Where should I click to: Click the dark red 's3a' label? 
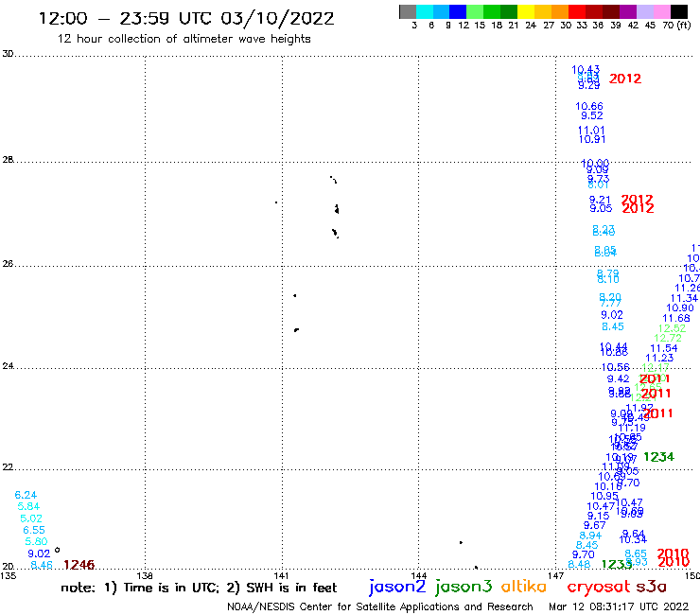point(652,587)
